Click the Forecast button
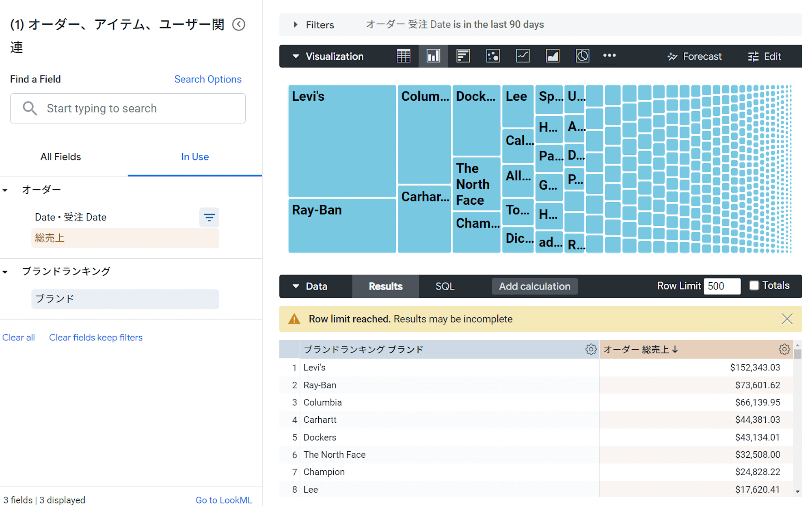 pyautogui.click(x=694, y=56)
